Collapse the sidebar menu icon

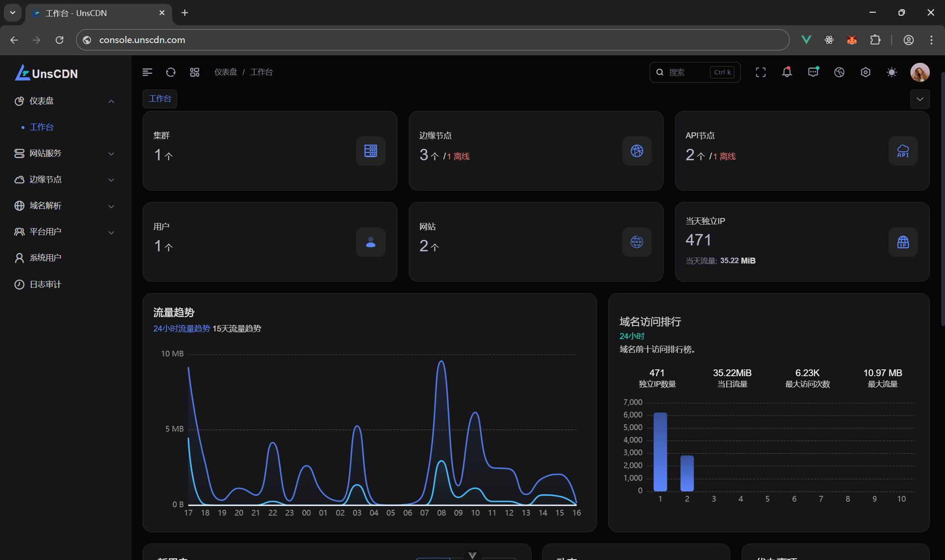[x=147, y=72]
